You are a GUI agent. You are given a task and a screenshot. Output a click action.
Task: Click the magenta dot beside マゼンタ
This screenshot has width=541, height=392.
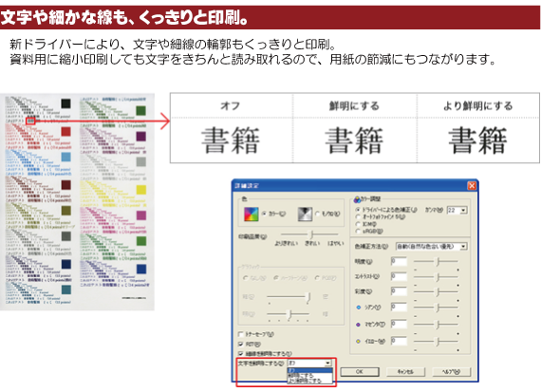click(x=358, y=325)
